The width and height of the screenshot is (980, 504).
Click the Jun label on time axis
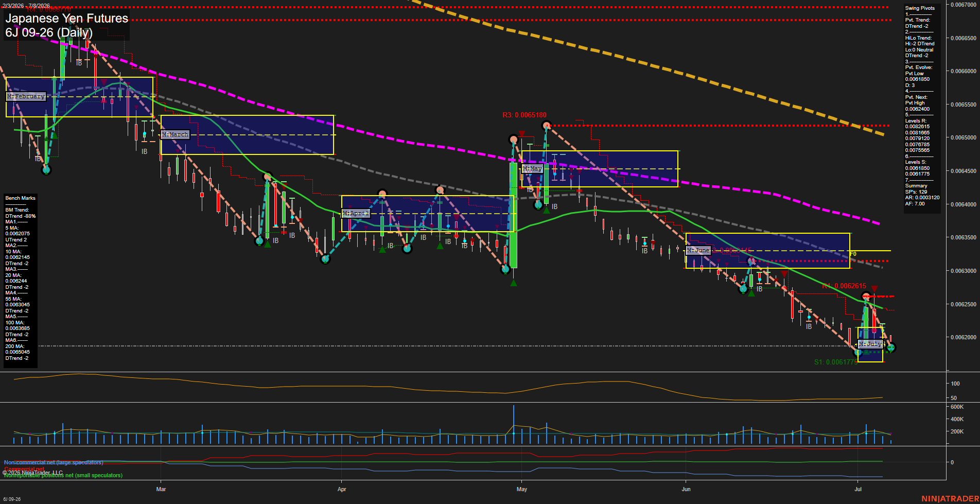686,490
